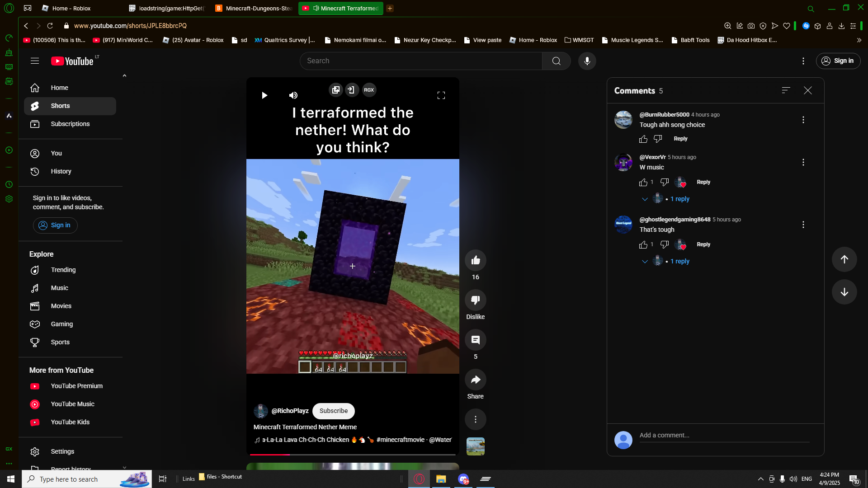
Task: Open Gaming under Explore
Action: click(x=70, y=324)
